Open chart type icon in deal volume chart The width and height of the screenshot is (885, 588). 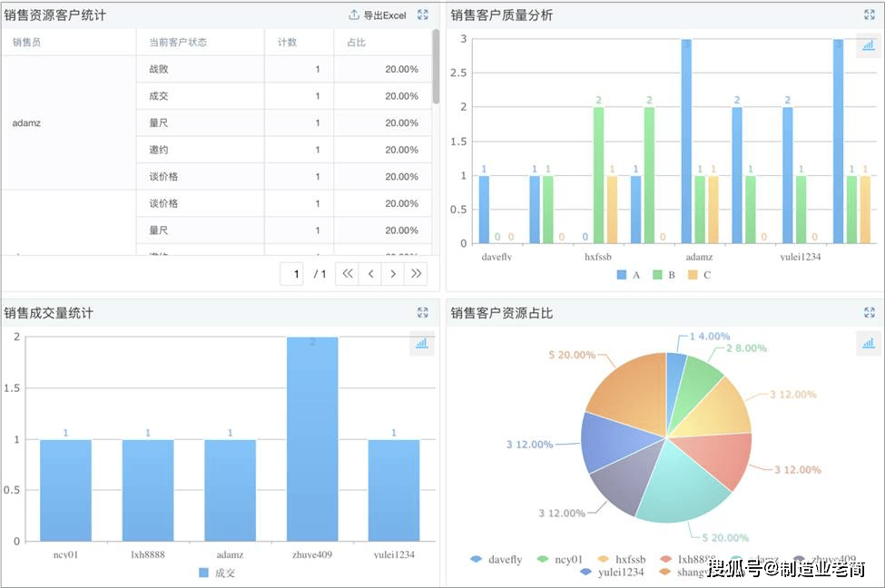click(421, 343)
